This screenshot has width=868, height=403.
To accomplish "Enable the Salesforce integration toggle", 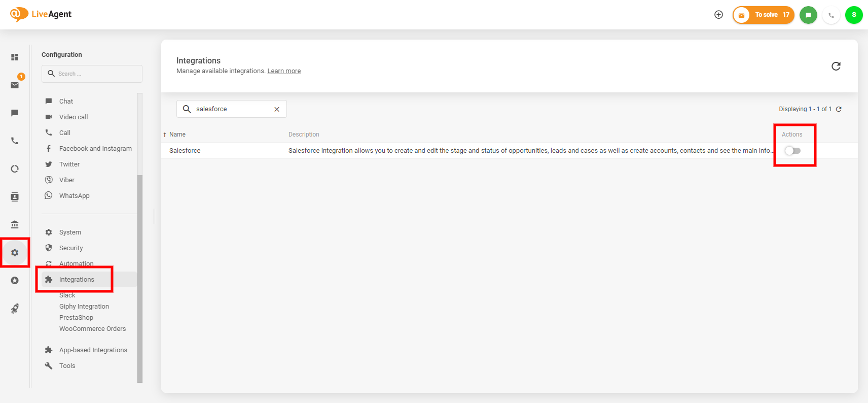I will [x=792, y=151].
